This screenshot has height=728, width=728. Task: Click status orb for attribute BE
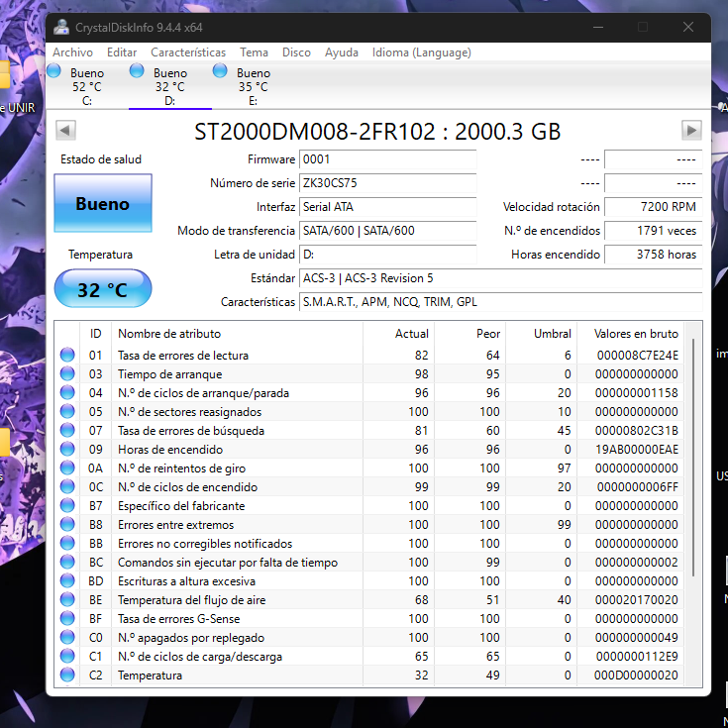tap(67, 600)
